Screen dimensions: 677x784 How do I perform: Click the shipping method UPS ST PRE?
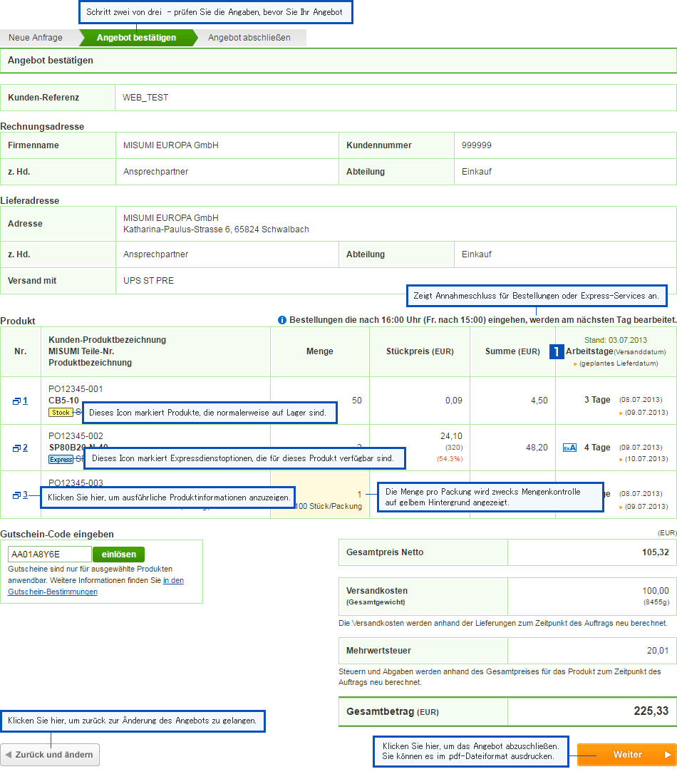148,281
